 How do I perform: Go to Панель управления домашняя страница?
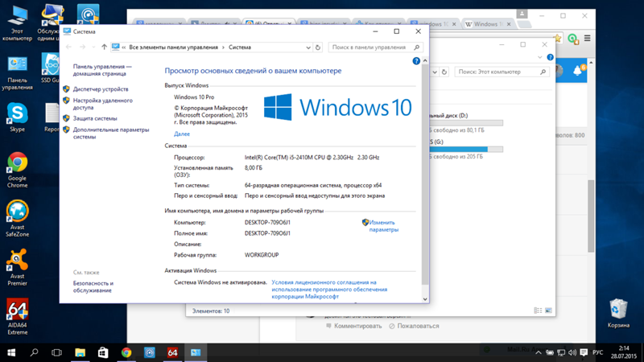coord(102,70)
